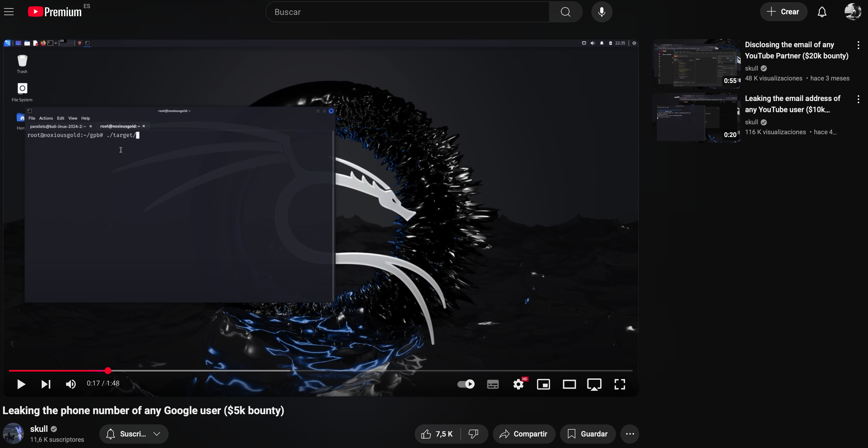Enter fullscreen mode
The image size is (868, 448).
(619, 384)
